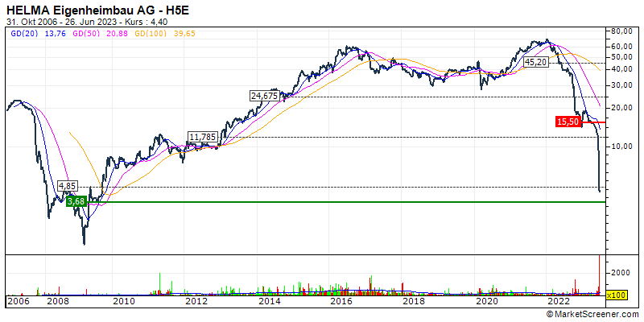This screenshot has height=322, width=644.
Task: Click the green horizontal support line
Action: tap(346, 202)
